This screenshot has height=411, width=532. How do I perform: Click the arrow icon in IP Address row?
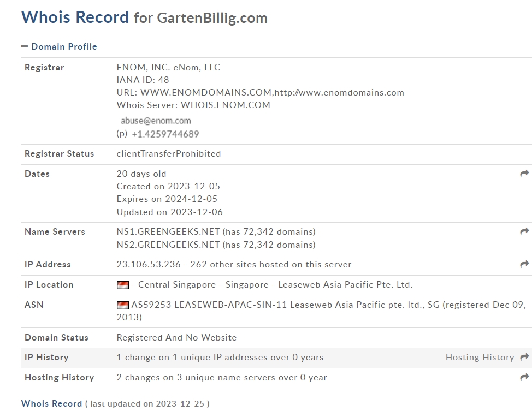click(524, 264)
